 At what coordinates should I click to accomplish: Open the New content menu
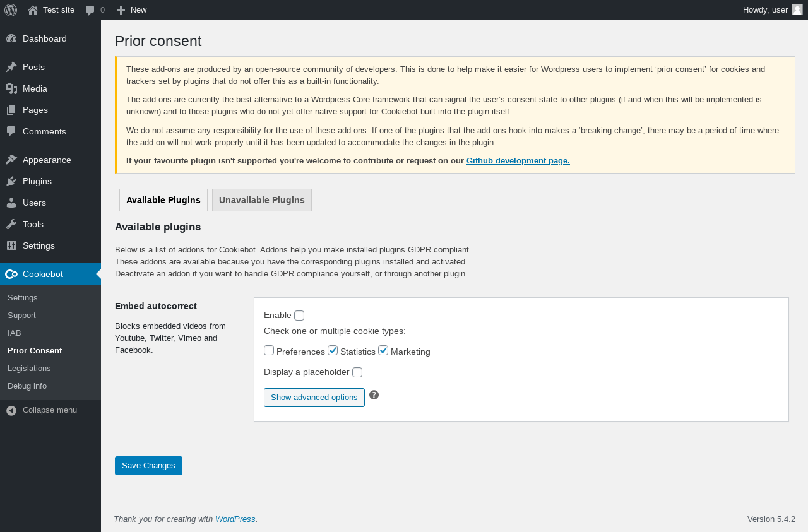coord(132,10)
